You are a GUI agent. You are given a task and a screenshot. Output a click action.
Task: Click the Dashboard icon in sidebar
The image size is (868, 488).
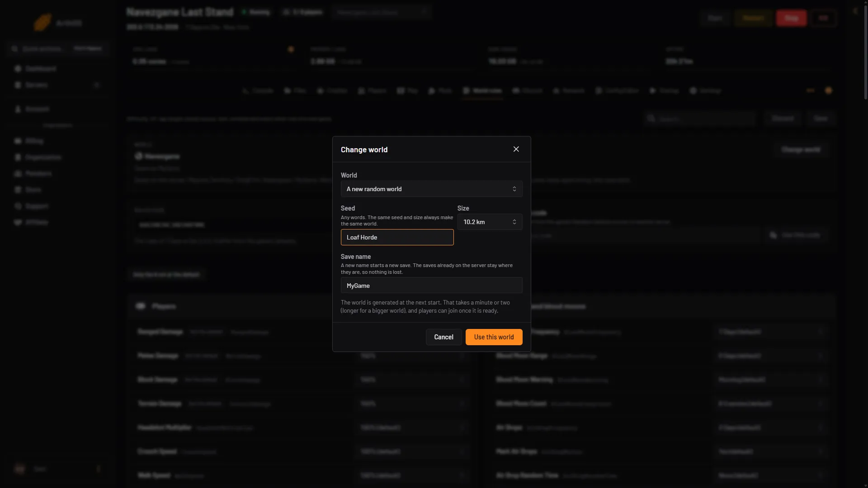[18, 69]
